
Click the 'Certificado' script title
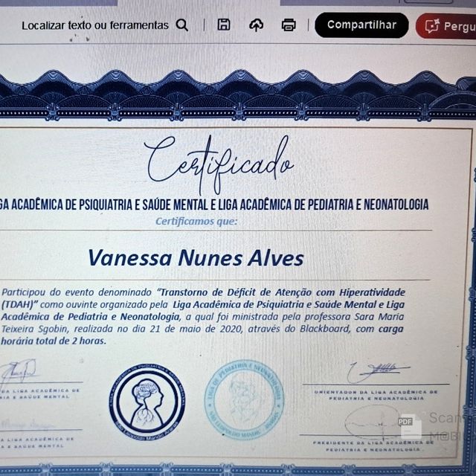tap(219, 164)
